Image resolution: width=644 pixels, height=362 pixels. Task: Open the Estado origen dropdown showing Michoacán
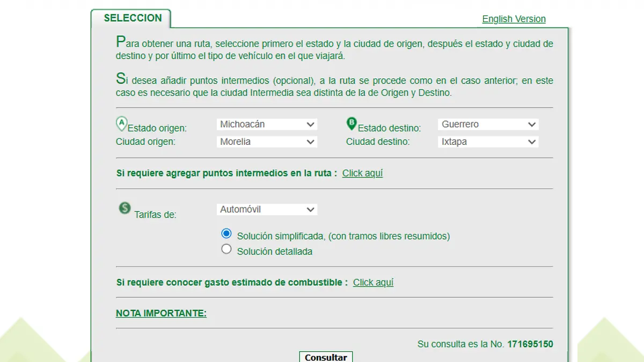click(x=267, y=124)
